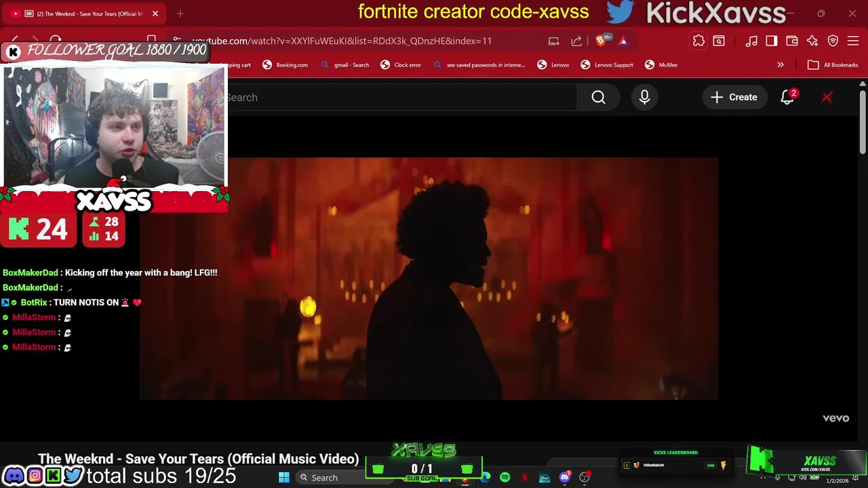Open OBS Studio from taskbar
This screenshot has height=488, width=868.
point(585,478)
